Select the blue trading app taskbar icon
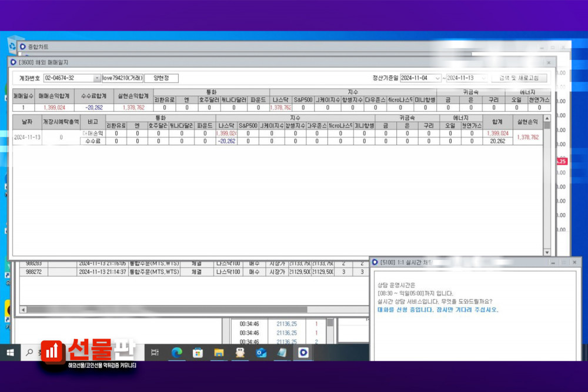The width and height of the screenshot is (588, 392). coord(303,352)
